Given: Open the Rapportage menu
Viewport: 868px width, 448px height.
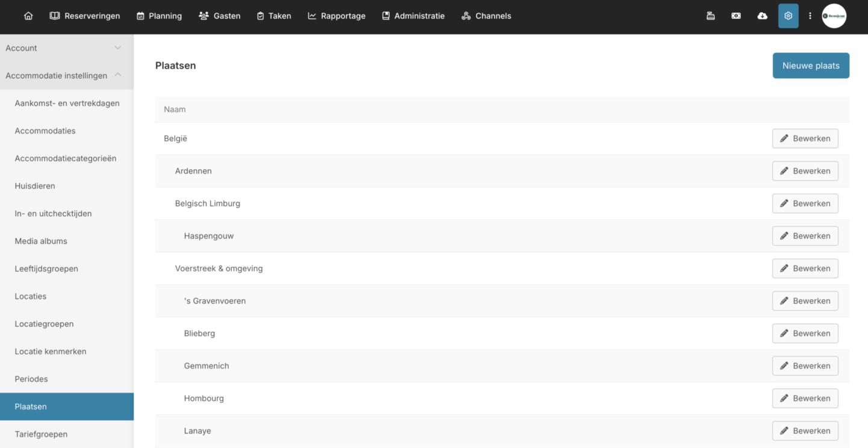Looking at the screenshot, I should click(337, 16).
